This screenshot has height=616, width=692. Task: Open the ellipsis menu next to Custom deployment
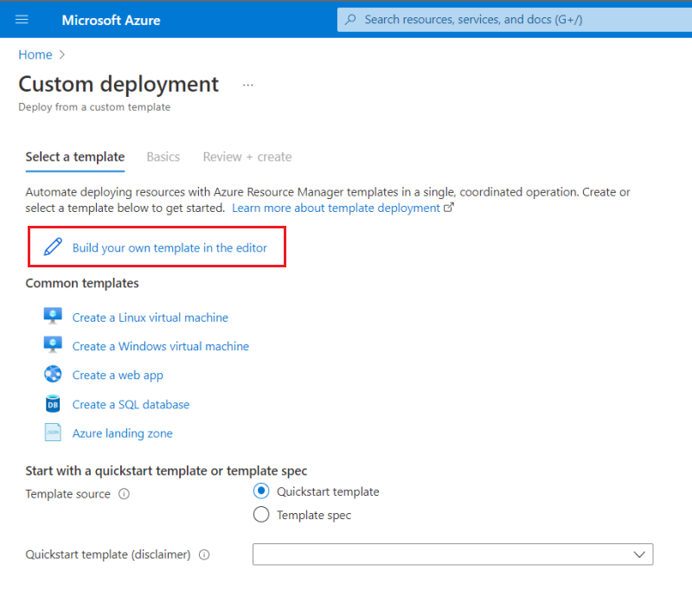(248, 85)
